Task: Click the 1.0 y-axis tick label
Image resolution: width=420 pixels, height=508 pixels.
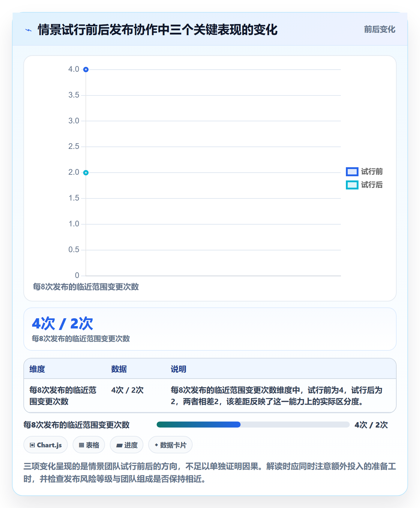Action: point(74,224)
